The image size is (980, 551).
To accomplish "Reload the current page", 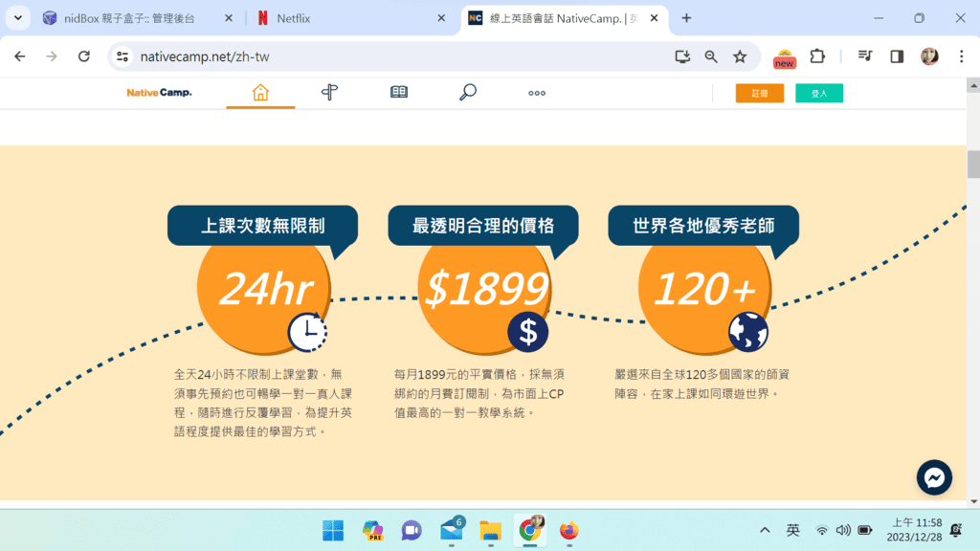I will (x=84, y=56).
